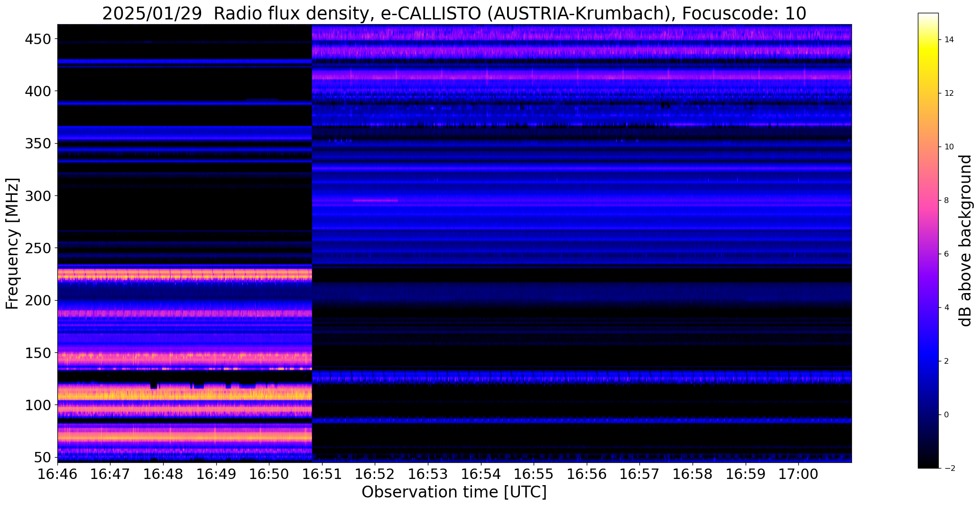The width and height of the screenshot is (980, 506).
Task: Click the colorbar tick label 4
Action: (947, 307)
